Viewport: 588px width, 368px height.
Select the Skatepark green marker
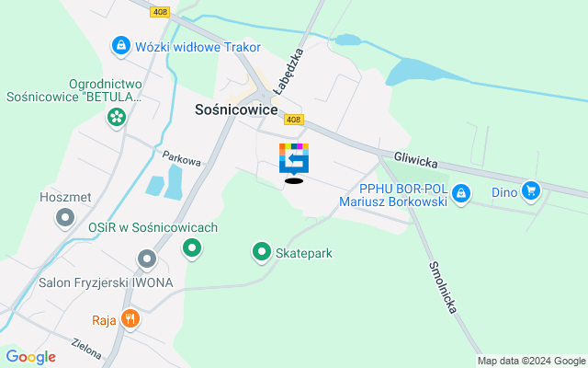pos(261,252)
